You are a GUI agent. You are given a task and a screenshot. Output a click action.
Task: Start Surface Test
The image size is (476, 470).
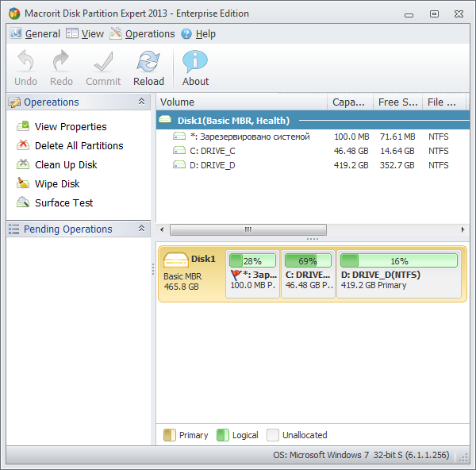[x=63, y=202]
